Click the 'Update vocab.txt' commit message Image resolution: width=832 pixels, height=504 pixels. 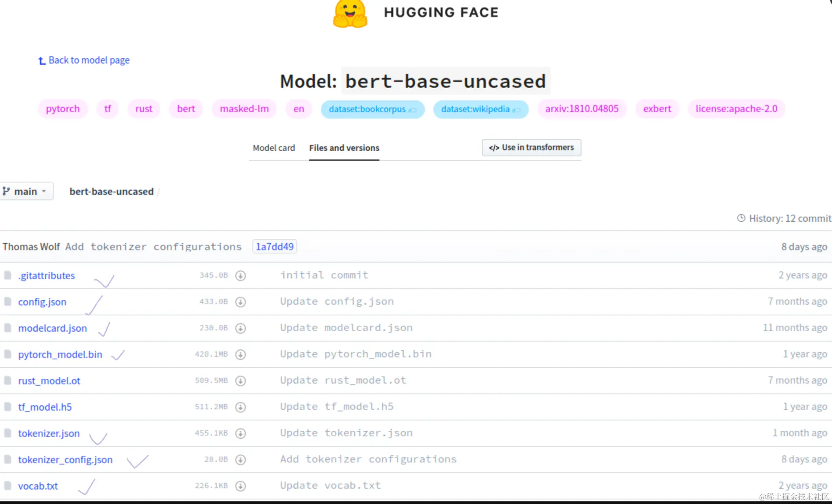pos(330,486)
